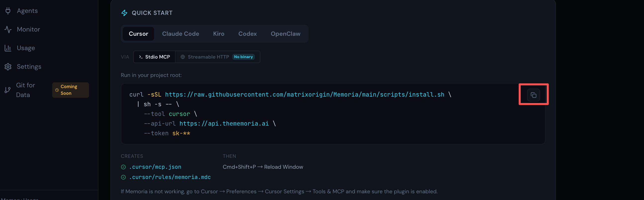Click the Settings gear icon
This screenshot has width=644, height=200.
[8, 67]
